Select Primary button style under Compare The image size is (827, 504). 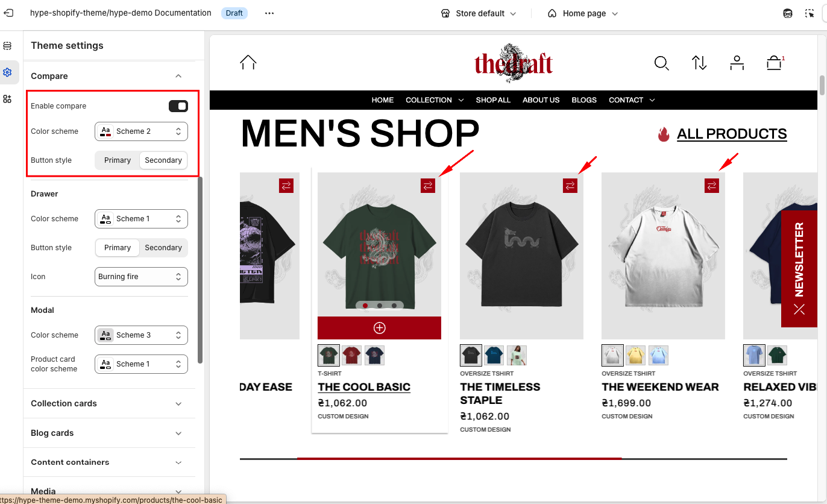118,160
